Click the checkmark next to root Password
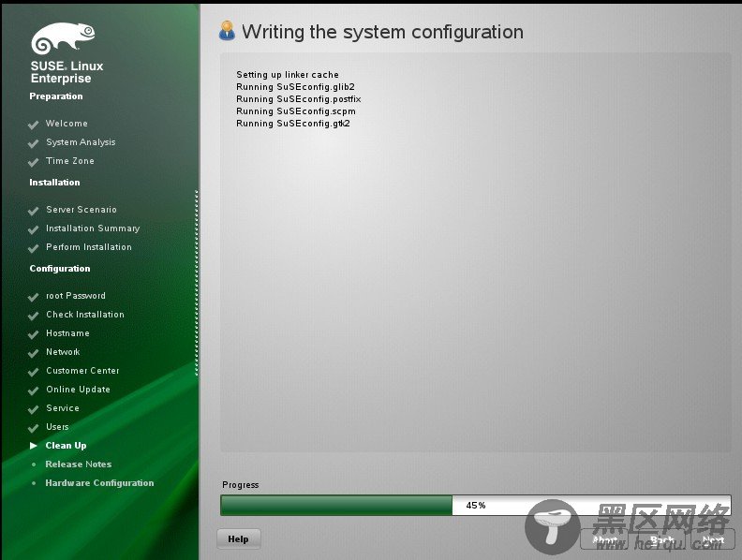The width and height of the screenshot is (742, 560). coord(33,297)
